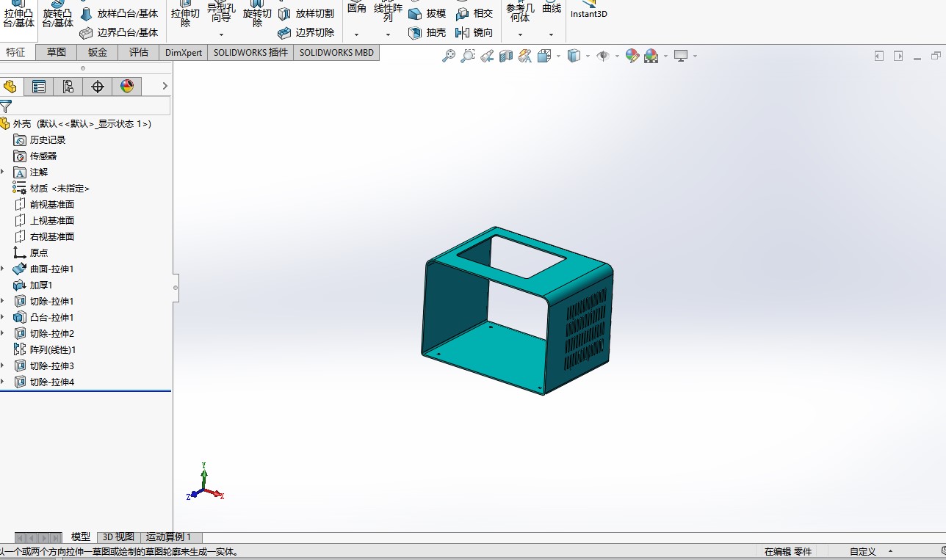Open Display Style dropdown in view toolbar
946x560 pixels.
tap(588, 56)
